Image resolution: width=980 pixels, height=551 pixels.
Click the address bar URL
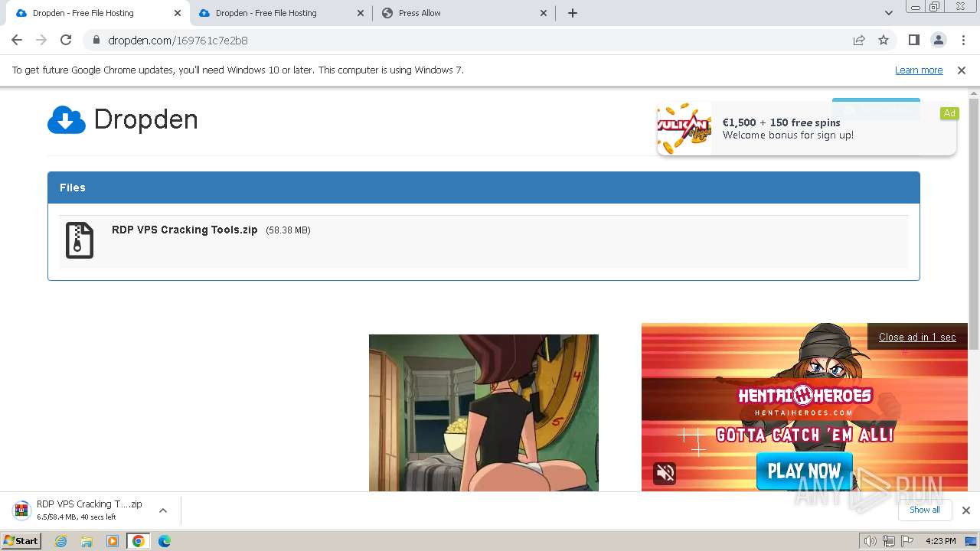pos(178,40)
